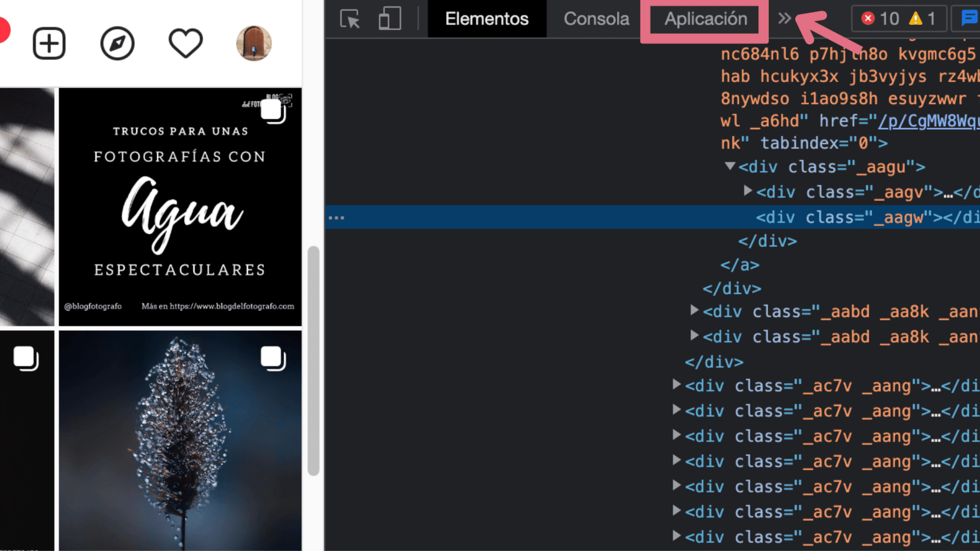
Task: Expand the second _ac7v _aang div
Action: pos(676,410)
